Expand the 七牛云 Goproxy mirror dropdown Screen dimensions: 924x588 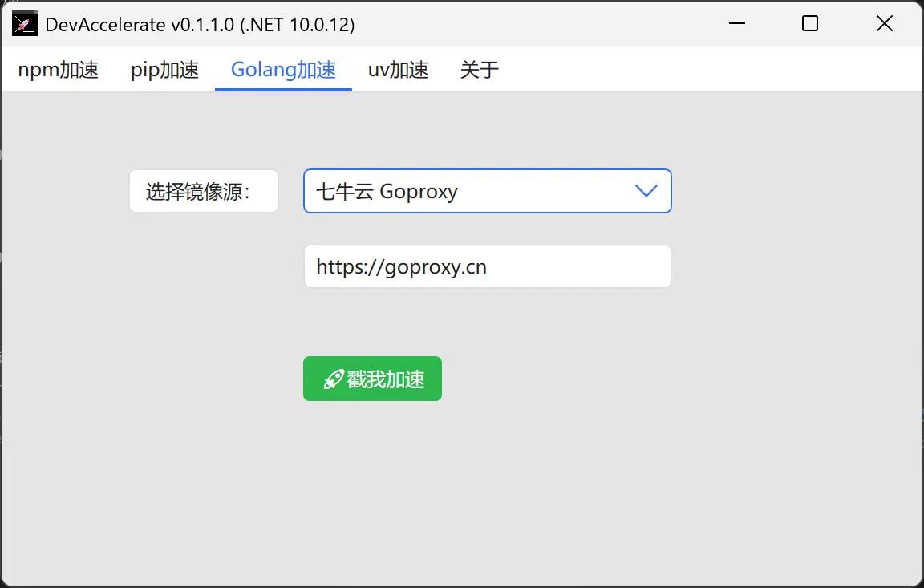click(x=488, y=191)
